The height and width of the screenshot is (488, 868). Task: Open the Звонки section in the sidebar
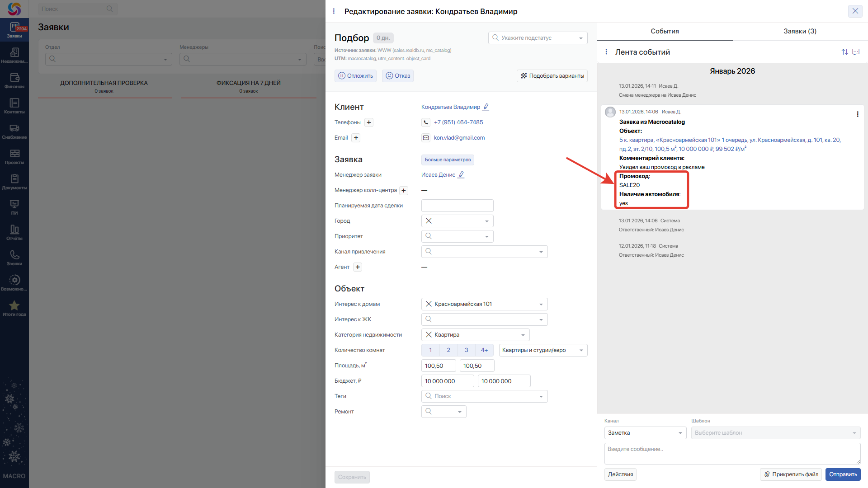tap(14, 258)
